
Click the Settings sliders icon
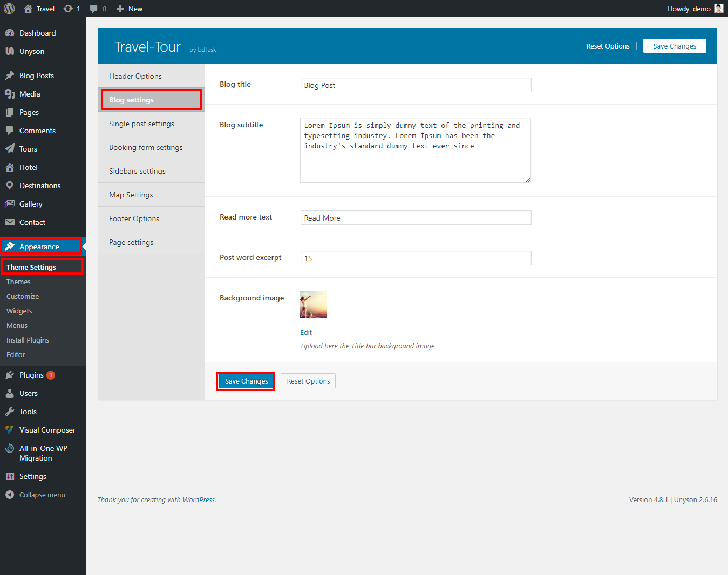[10, 476]
